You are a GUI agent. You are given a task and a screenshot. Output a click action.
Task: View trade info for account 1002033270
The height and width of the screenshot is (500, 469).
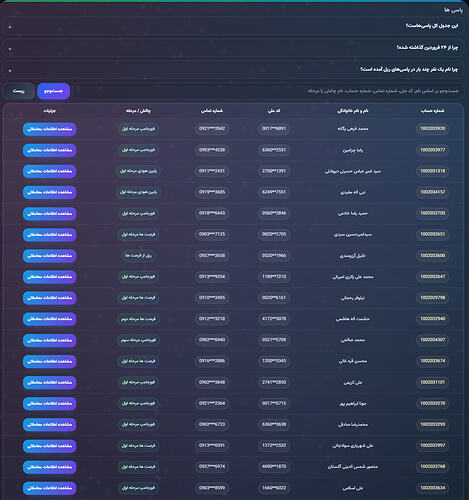click(x=50, y=403)
